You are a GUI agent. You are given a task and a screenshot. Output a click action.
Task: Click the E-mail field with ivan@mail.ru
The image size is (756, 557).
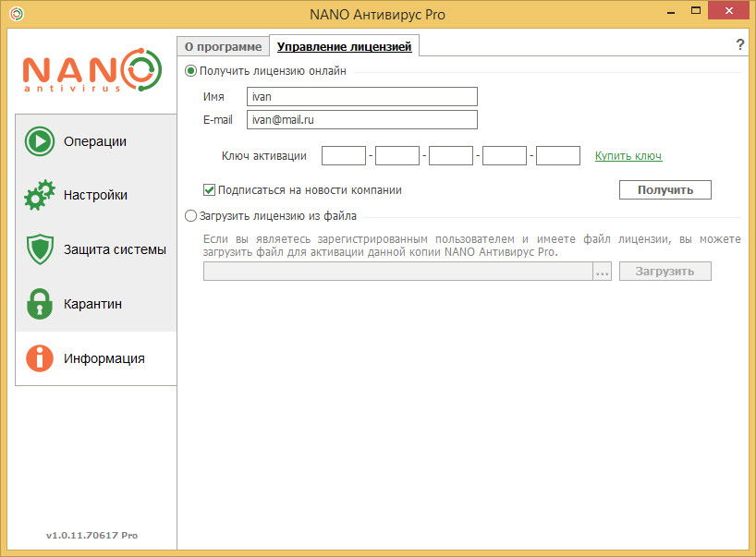(362, 119)
